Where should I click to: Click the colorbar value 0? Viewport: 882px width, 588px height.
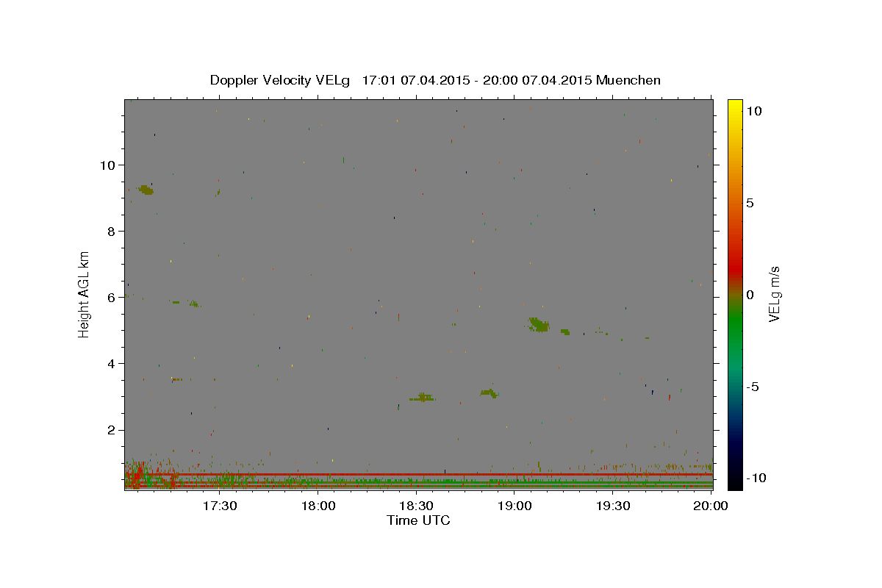click(x=750, y=295)
